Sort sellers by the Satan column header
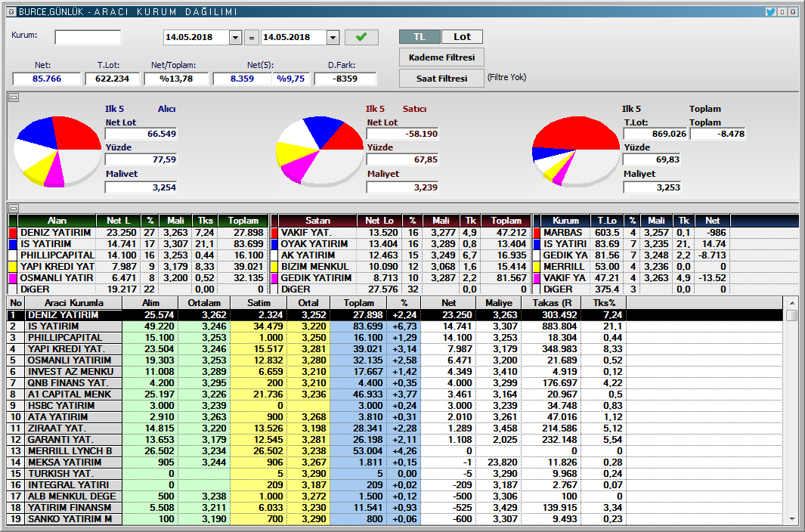 point(317,221)
